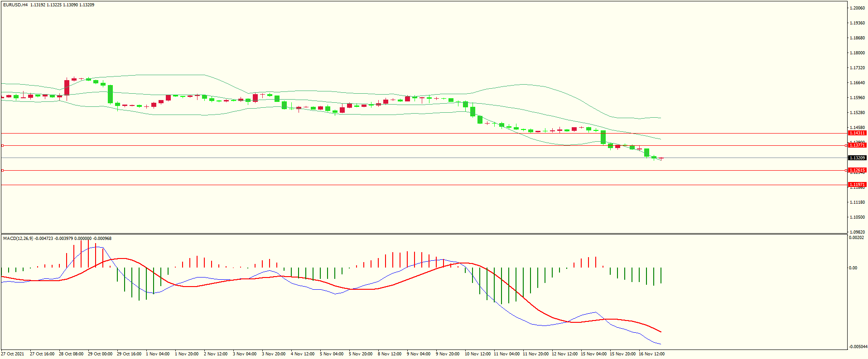Screen dimensions: 868x359
Task: Click the 28 Oct 08:00 time label
Action: pos(71,354)
